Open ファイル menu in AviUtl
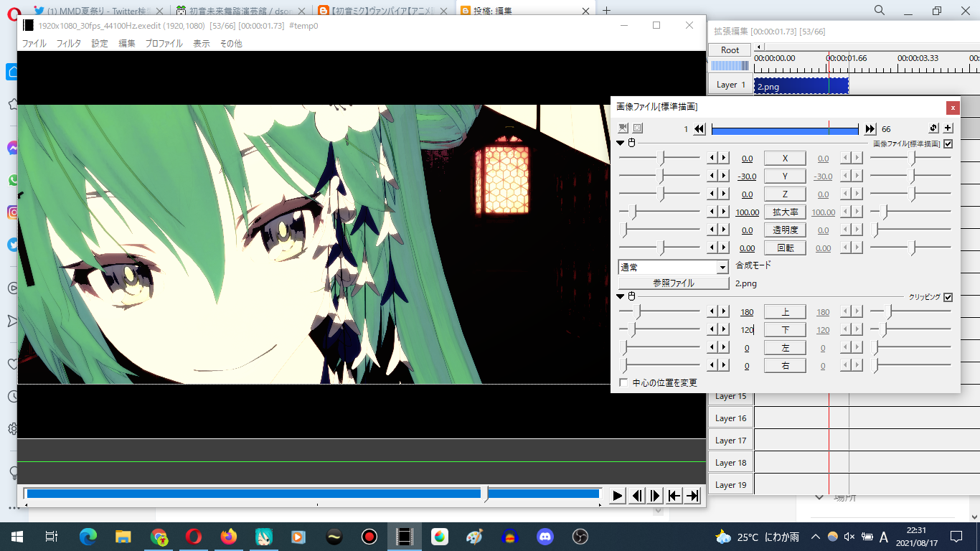Image resolution: width=980 pixels, height=551 pixels. (34, 43)
